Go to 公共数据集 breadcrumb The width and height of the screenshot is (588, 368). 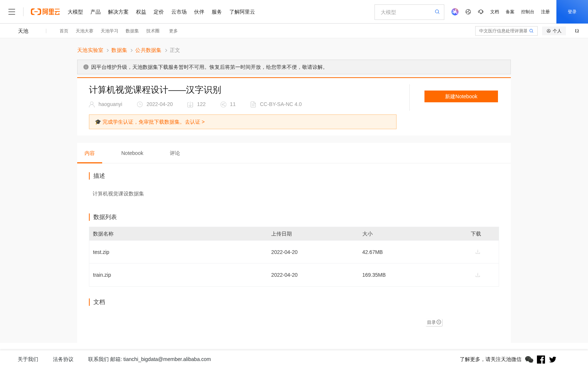point(148,50)
